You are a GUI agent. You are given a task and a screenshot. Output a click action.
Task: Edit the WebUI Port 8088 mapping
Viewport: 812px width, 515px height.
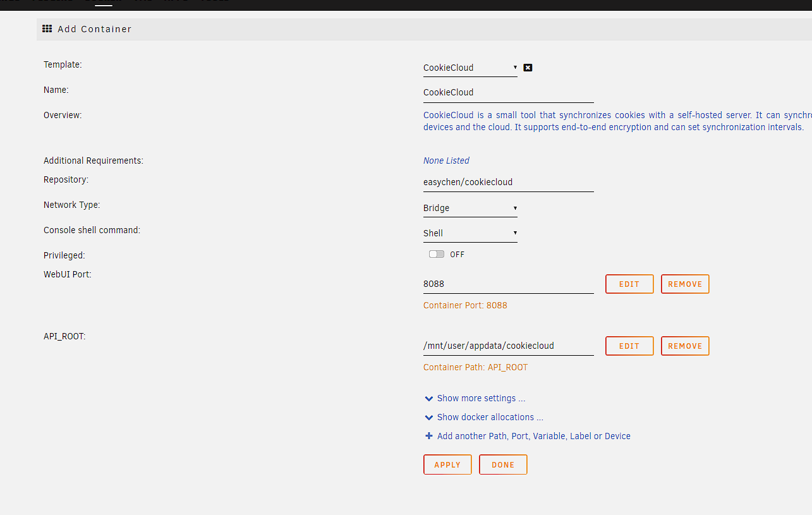tap(629, 284)
